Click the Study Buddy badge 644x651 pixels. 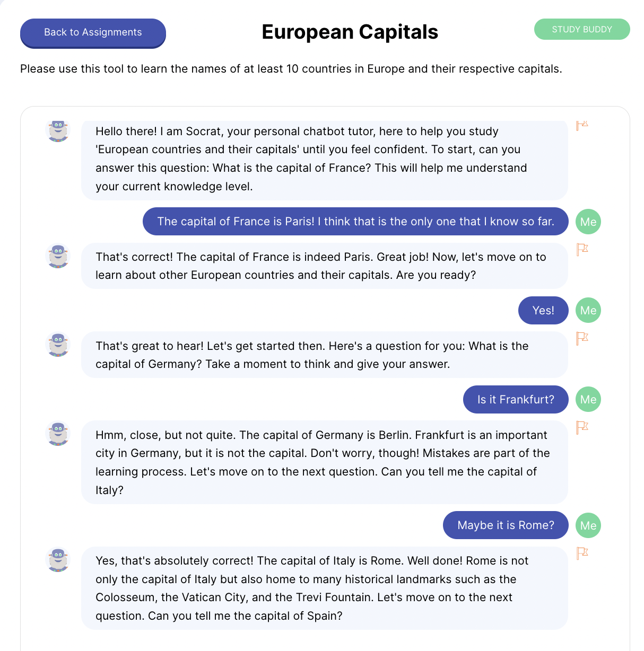tap(581, 29)
